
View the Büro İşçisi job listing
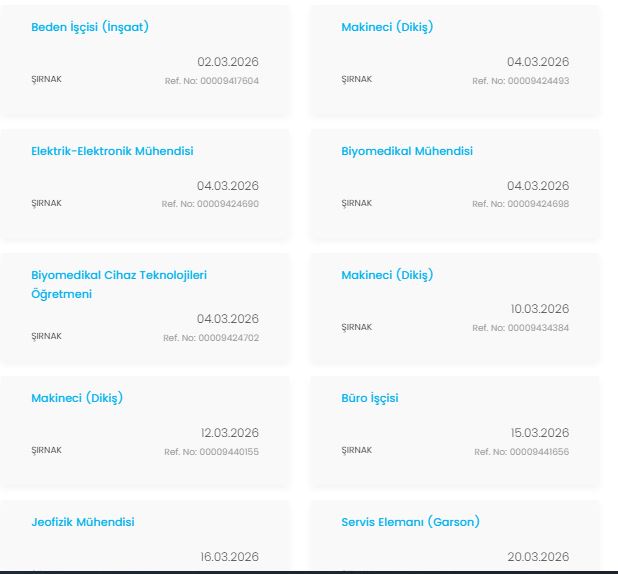[x=370, y=398]
